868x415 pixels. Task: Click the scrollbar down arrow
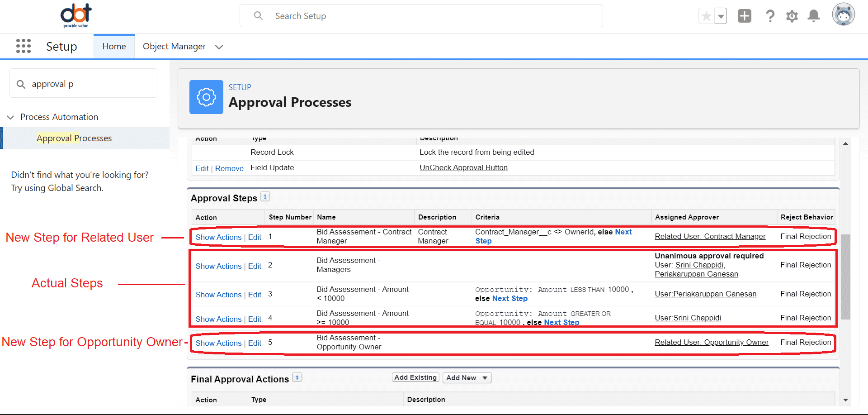pos(845,400)
